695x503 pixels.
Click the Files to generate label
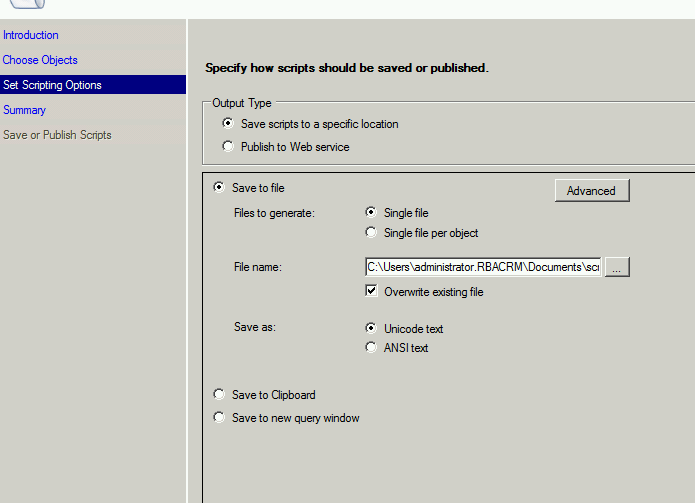click(x=274, y=213)
